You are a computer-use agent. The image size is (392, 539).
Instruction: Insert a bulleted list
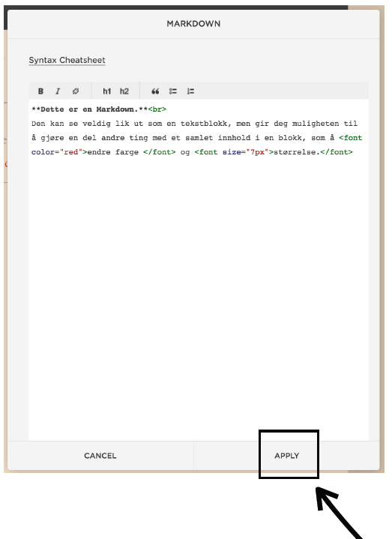pyautogui.click(x=173, y=91)
